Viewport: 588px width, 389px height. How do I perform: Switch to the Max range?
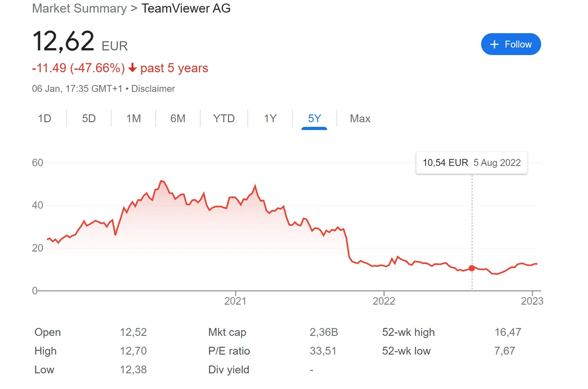(x=360, y=118)
